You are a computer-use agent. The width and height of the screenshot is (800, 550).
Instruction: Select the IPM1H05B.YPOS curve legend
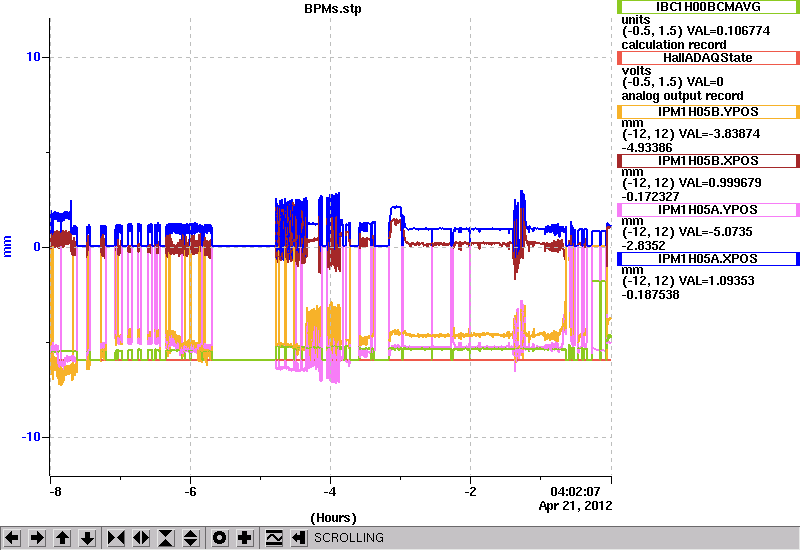tap(708, 112)
